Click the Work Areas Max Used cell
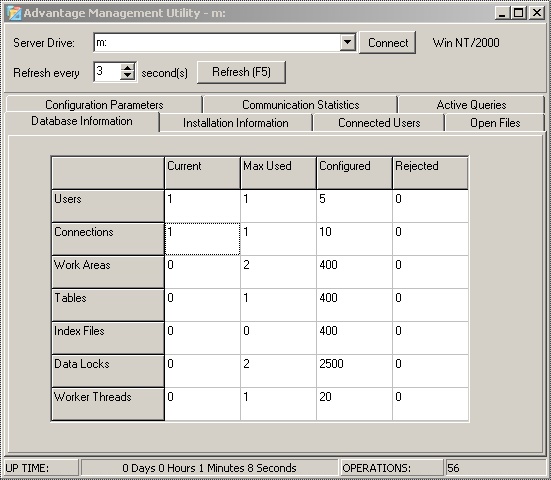Image resolution: width=551 pixels, height=480 pixels. (x=278, y=272)
